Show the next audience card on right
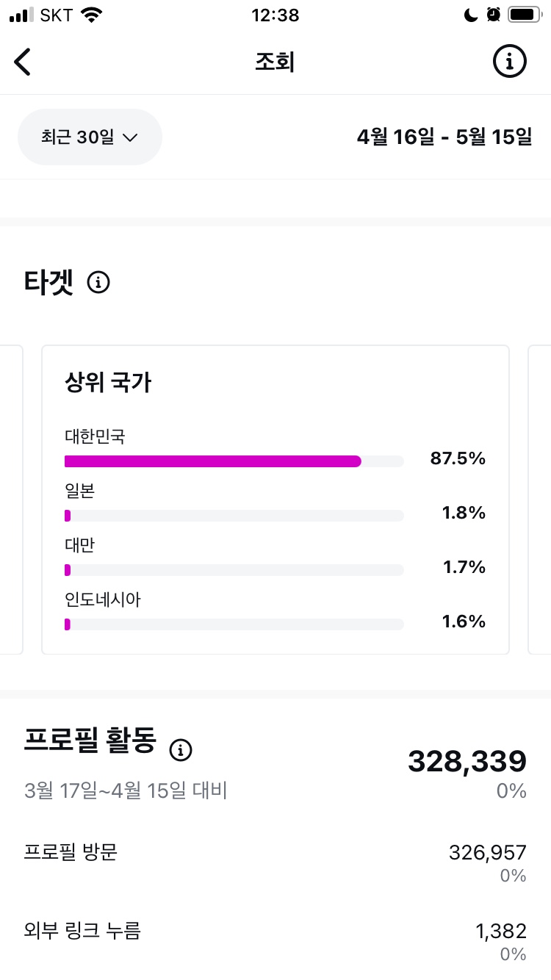 (x=540, y=500)
